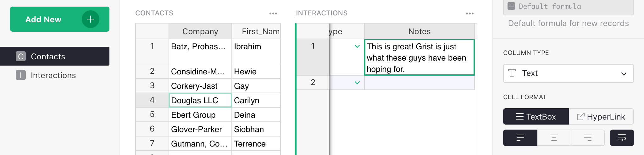Select the TextBox cell format
644x155 pixels.
[536, 117]
